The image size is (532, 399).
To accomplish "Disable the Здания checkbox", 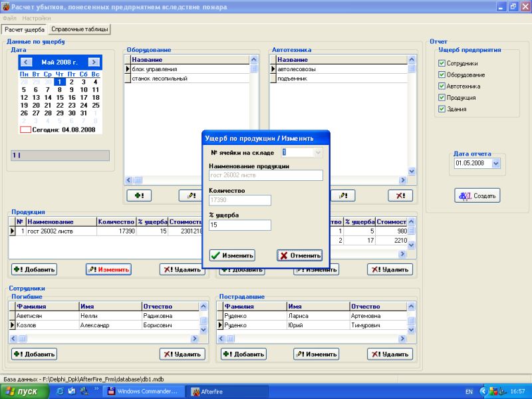I will [442, 108].
